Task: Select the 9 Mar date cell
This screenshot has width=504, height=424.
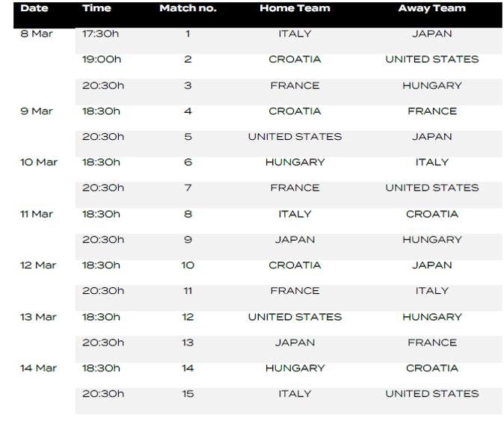Action: 37,111
